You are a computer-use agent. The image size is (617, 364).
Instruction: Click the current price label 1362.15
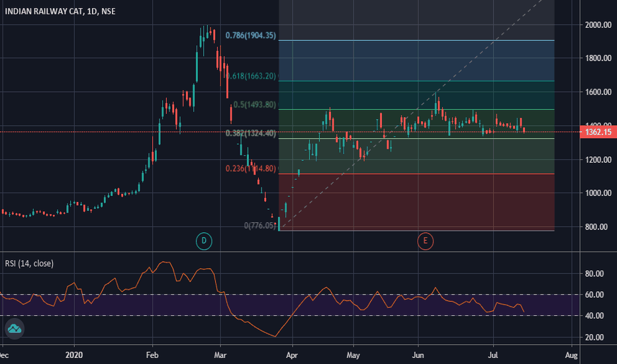[x=598, y=132]
